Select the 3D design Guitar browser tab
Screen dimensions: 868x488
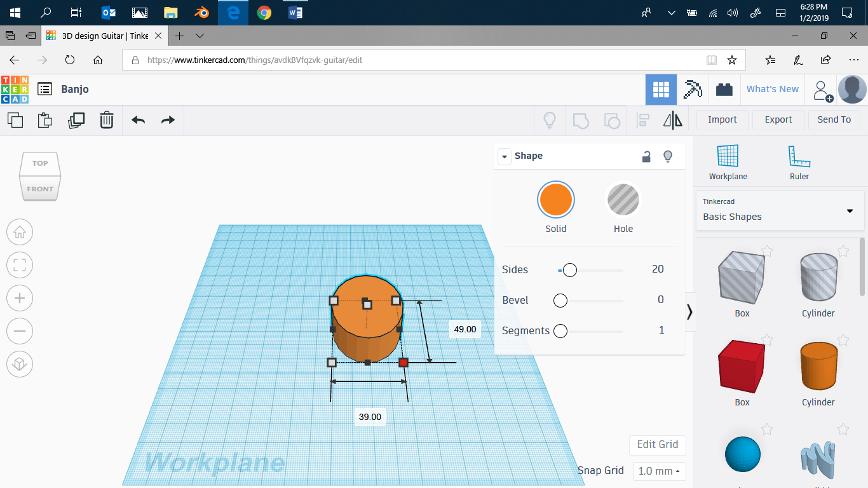(x=105, y=36)
